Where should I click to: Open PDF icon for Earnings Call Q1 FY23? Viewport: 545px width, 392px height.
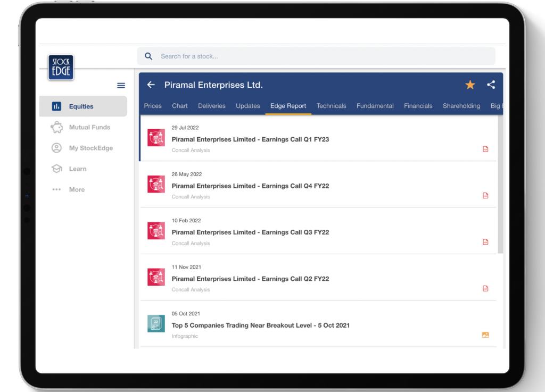click(x=485, y=149)
